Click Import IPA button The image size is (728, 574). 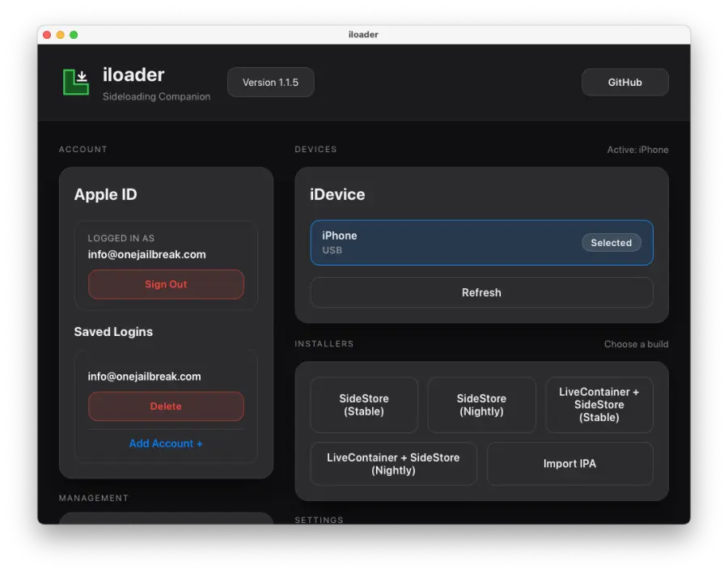pos(569,464)
